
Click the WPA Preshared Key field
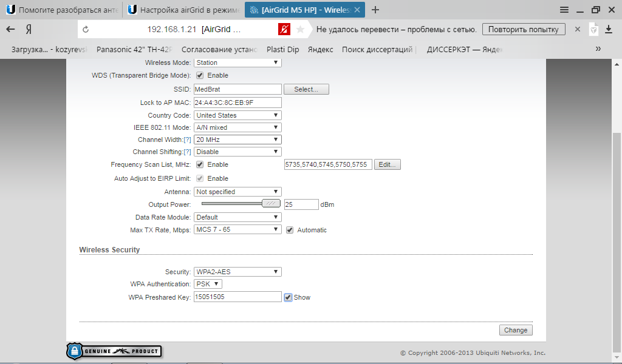[x=238, y=297]
